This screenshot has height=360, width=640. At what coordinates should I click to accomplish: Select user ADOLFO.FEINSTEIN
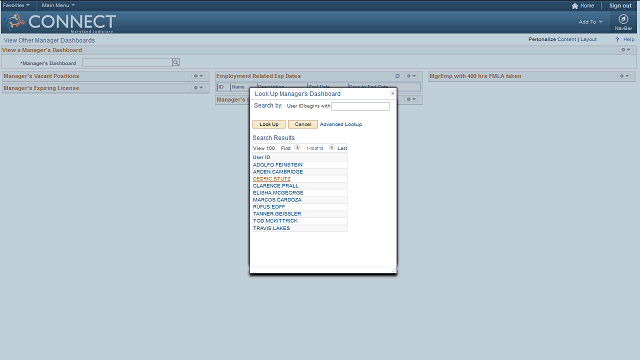(x=278, y=165)
